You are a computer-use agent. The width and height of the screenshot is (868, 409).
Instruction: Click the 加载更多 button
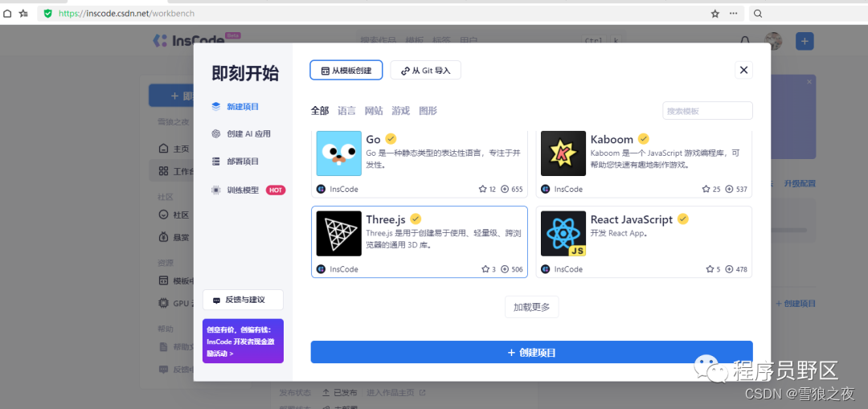[531, 307]
